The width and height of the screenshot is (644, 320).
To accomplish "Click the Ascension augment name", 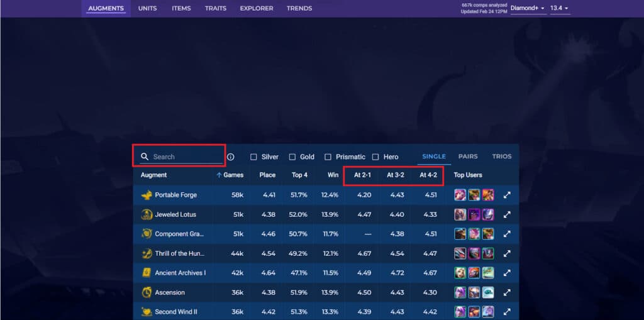I will [170, 292].
